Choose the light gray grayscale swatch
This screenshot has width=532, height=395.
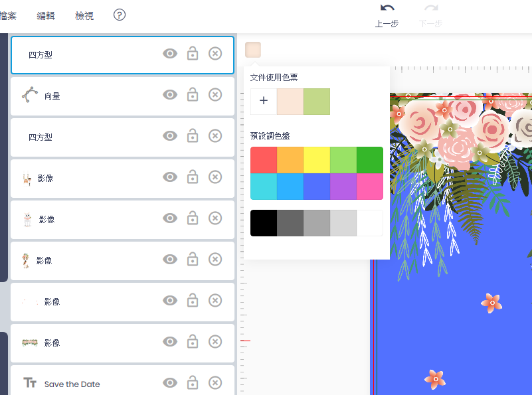[343, 223]
